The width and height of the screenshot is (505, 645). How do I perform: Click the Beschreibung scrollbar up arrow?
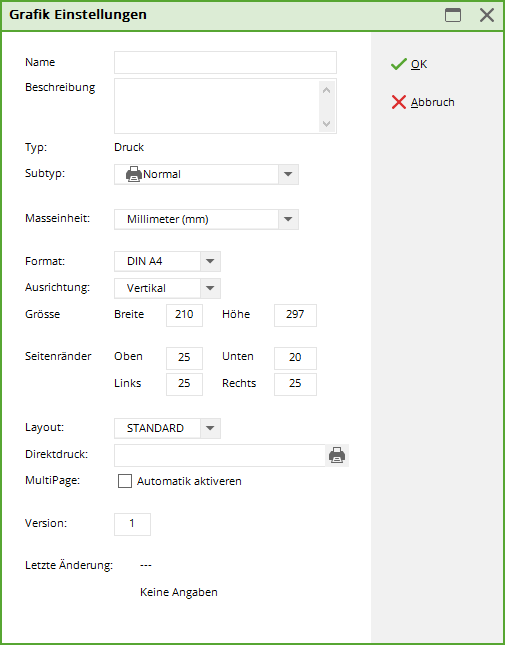tap(327, 90)
